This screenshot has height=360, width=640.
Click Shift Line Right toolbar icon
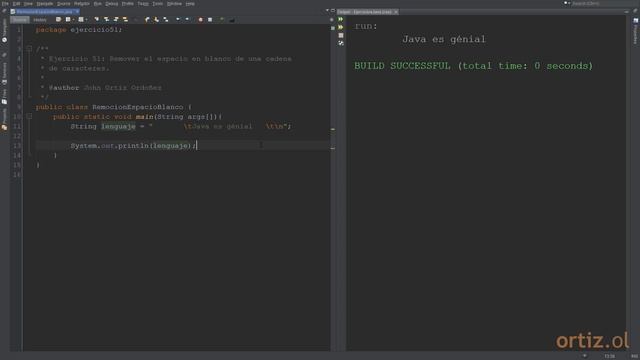coord(187,19)
